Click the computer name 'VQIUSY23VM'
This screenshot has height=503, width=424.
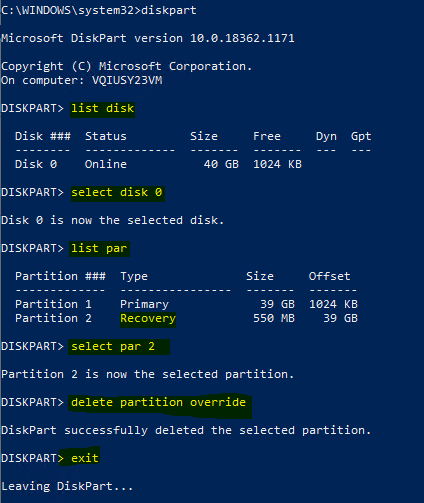[x=127, y=81]
